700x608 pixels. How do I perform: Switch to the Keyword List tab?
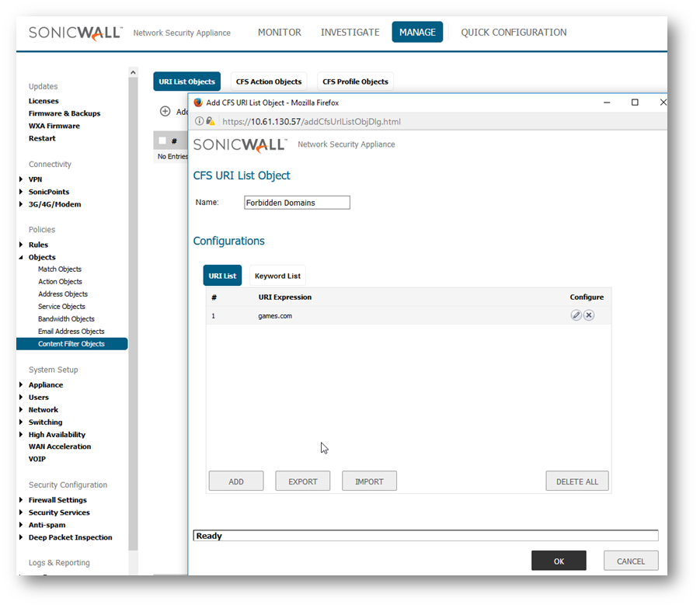(x=277, y=276)
